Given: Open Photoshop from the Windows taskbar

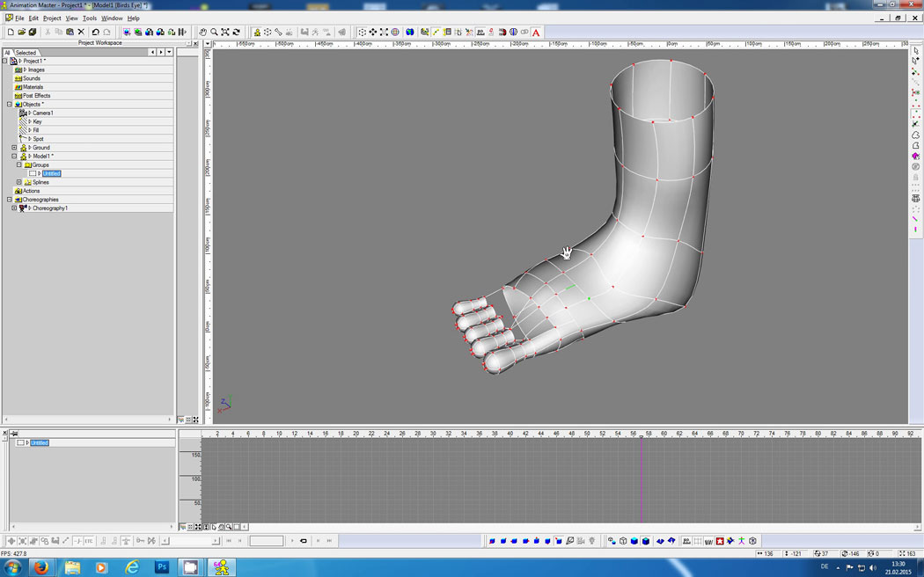Looking at the screenshot, I should [161, 567].
